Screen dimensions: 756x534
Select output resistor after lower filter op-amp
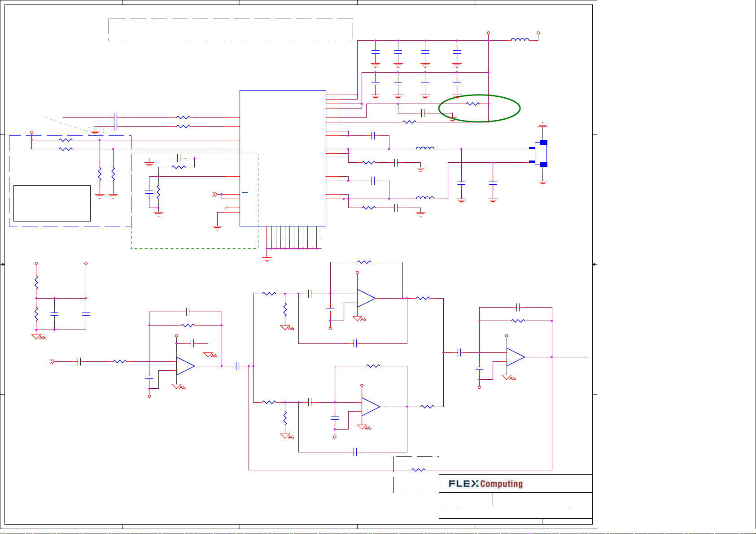(x=427, y=407)
